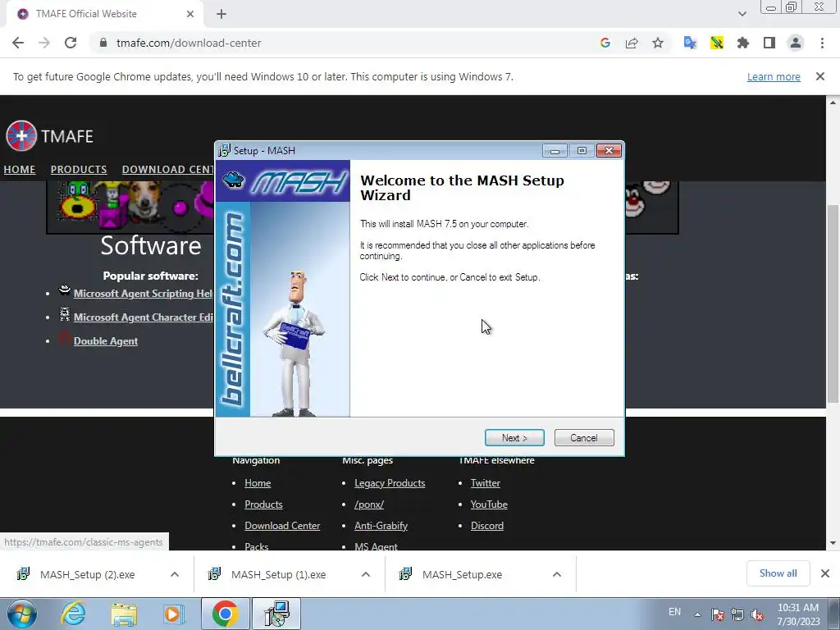Open the MASH_Setup (1).exe download
This screenshot has height=630, width=840.
tap(277, 574)
